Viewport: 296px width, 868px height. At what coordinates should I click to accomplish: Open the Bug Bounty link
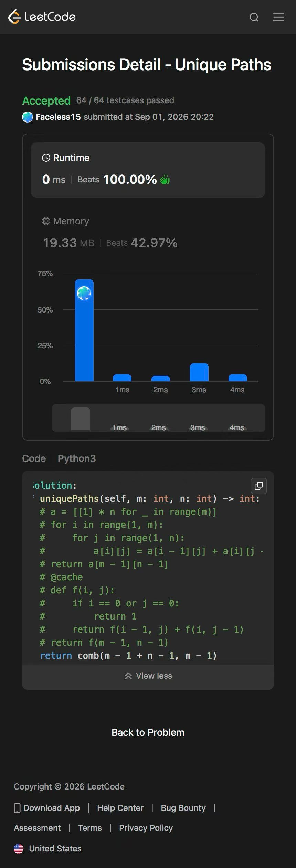[x=183, y=808]
